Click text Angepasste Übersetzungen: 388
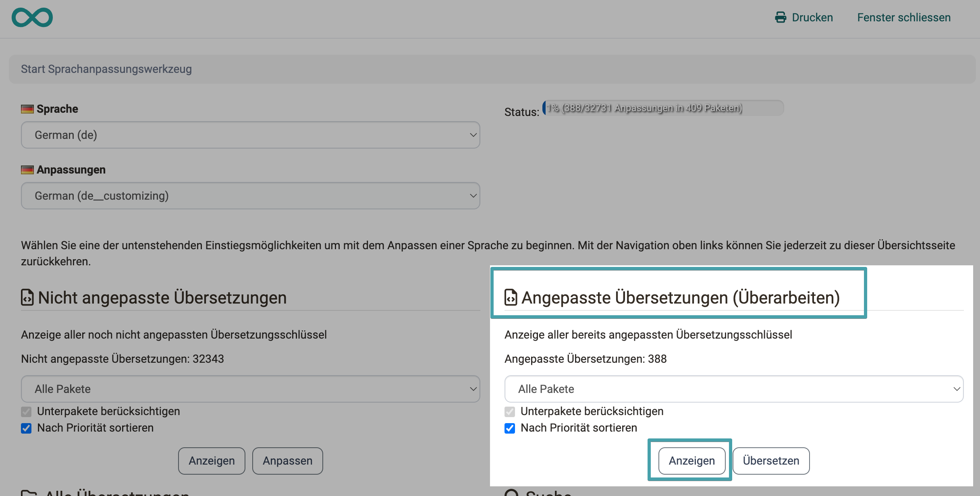Screen dimensions: 980x496 coord(586,359)
